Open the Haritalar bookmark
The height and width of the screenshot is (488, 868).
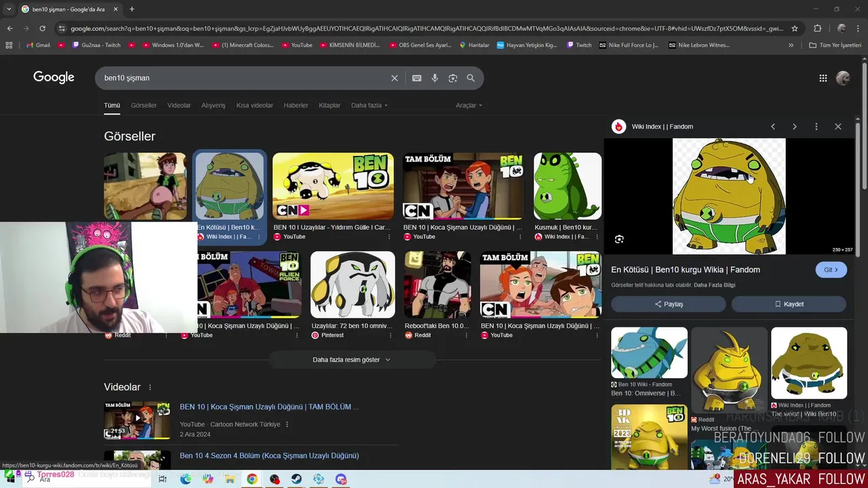[474, 45]
